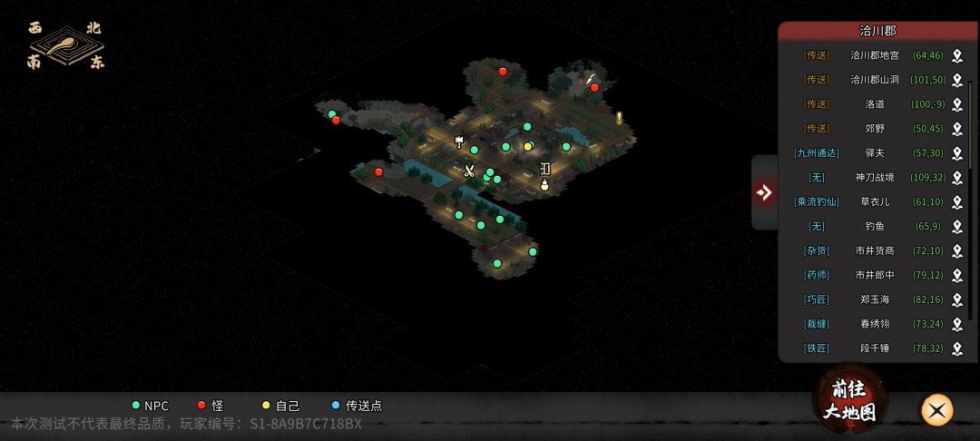Click the 传送点 legend label
Image resolution: width=980 pixels, height=441 pixels.
(x=364, y=406)
